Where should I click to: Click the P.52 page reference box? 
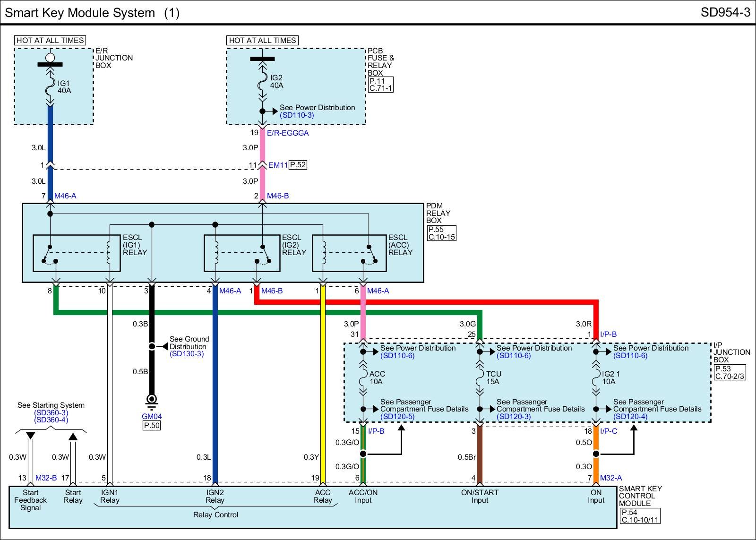tap(298, 165)
